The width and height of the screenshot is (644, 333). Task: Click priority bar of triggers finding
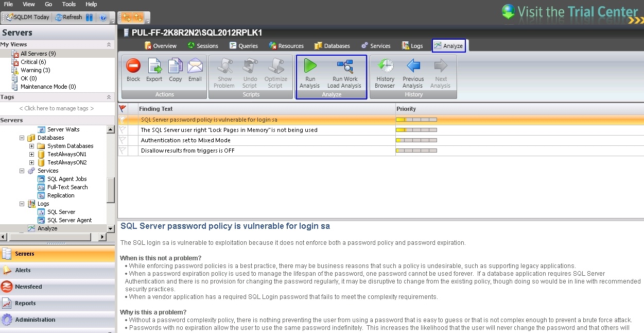click(x=416, y=151)
